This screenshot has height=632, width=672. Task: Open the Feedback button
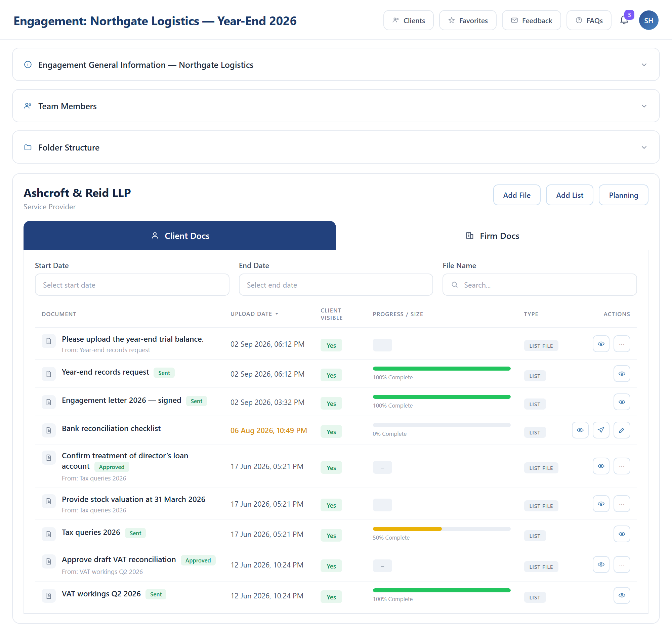tap(531, 20)
